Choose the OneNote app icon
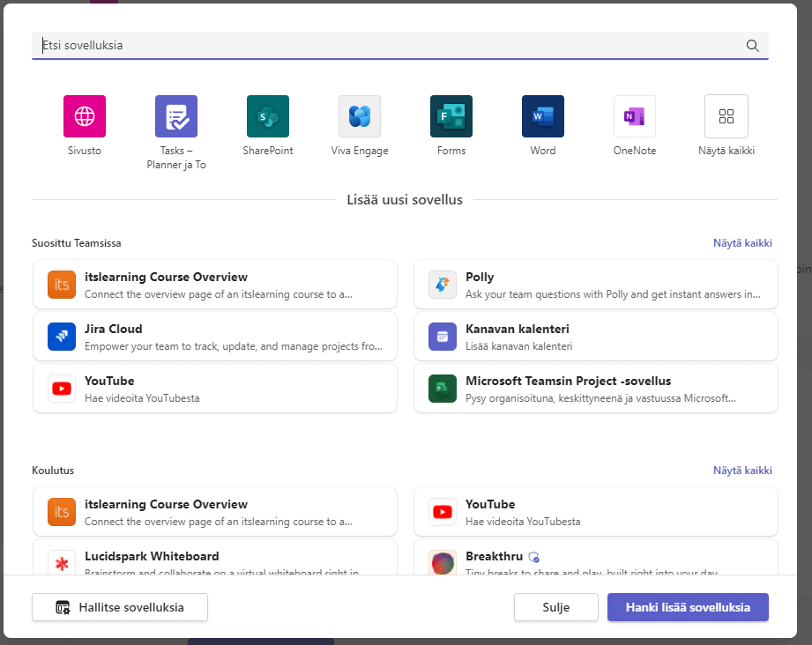This screenshot has width=812, height=645. 635,116
